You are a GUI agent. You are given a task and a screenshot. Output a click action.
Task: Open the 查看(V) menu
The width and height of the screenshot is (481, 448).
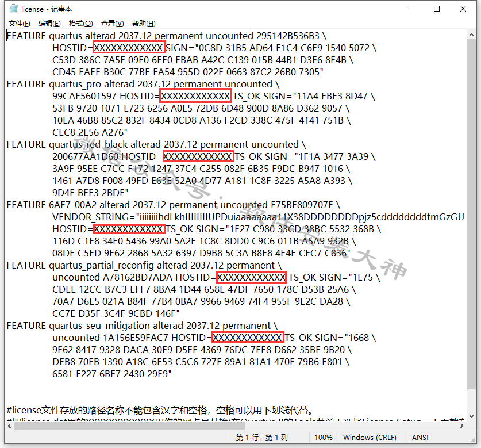[112, 24]
